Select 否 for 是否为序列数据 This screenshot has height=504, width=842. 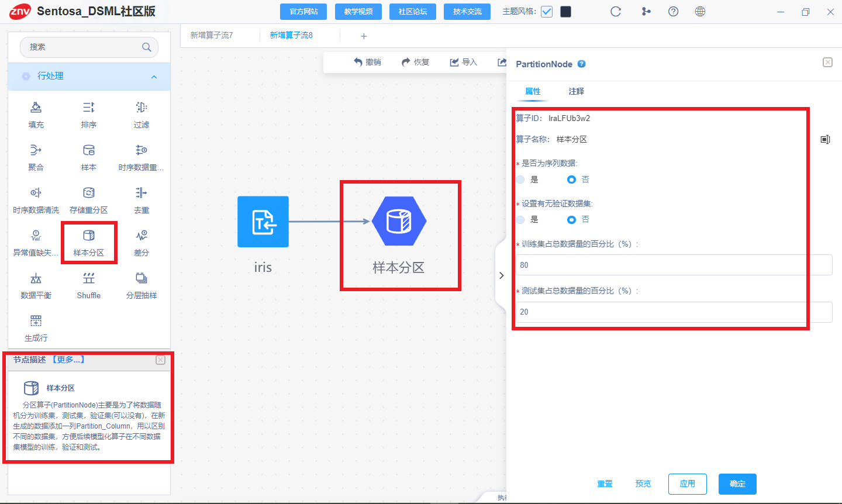click(x=571, y=179)
